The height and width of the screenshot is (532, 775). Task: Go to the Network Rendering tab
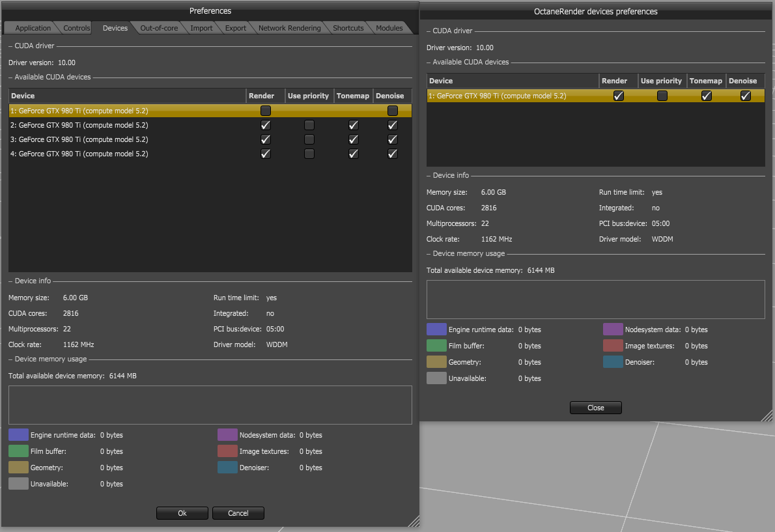pos(289,28)
